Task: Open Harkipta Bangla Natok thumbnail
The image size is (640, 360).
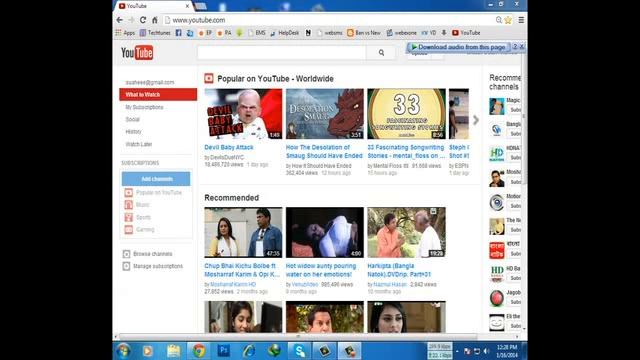Action: (x=406, y=232)
